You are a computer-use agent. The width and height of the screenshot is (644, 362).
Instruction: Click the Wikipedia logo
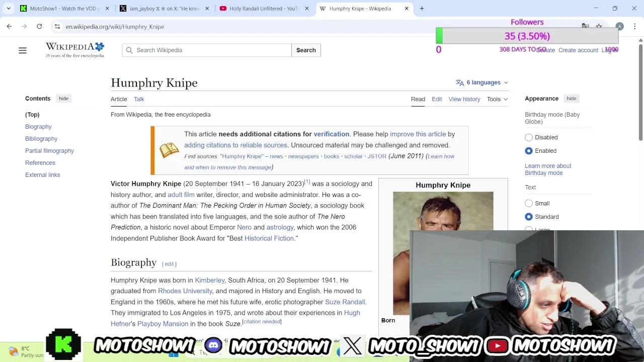[x=75, y=50]
